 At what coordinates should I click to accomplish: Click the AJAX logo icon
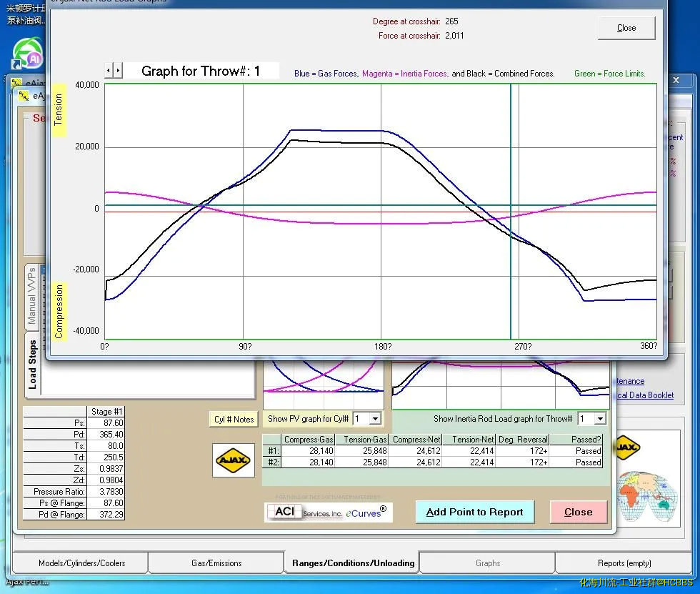(234, 461)
